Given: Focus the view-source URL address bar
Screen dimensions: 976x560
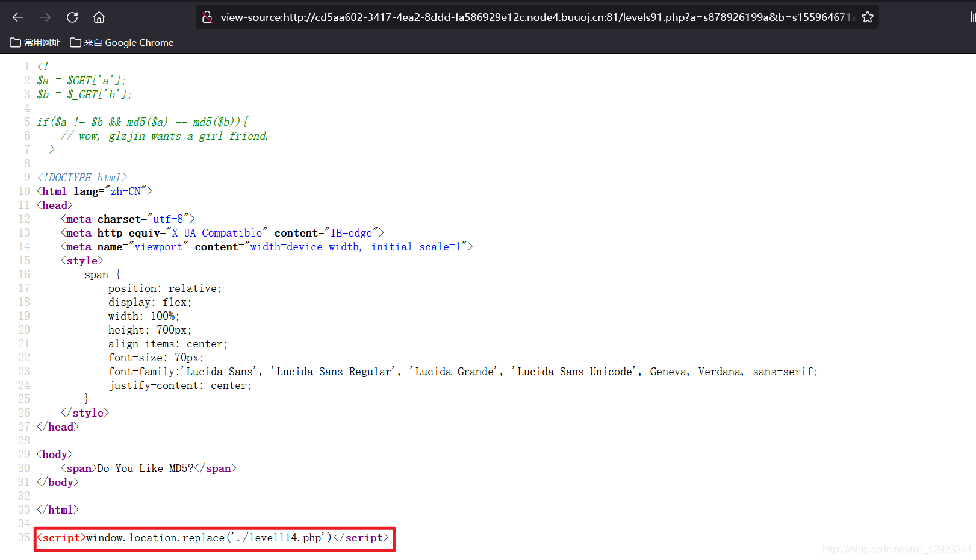Looking at the screenshot, I should coord(537,17).
